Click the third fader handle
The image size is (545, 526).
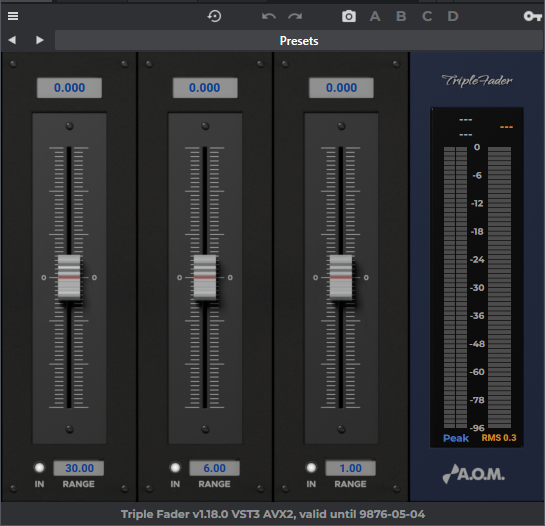pyautogui.click(x=341, y=277)
